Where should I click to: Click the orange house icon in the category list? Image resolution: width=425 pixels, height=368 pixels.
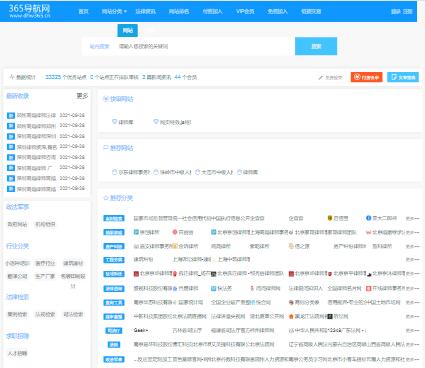(291, 316)
